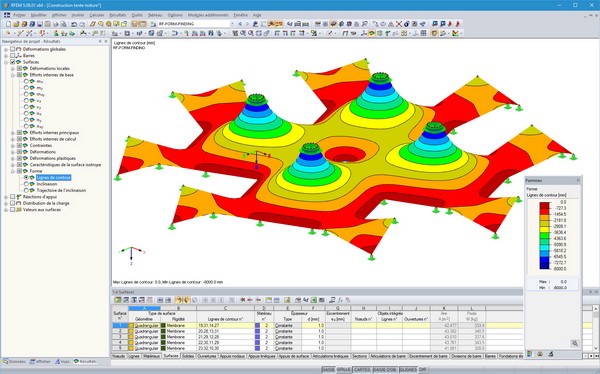600x374 pixels.
Task: Click the printer icon in main toolbar
Action: (x=56, y=24)
